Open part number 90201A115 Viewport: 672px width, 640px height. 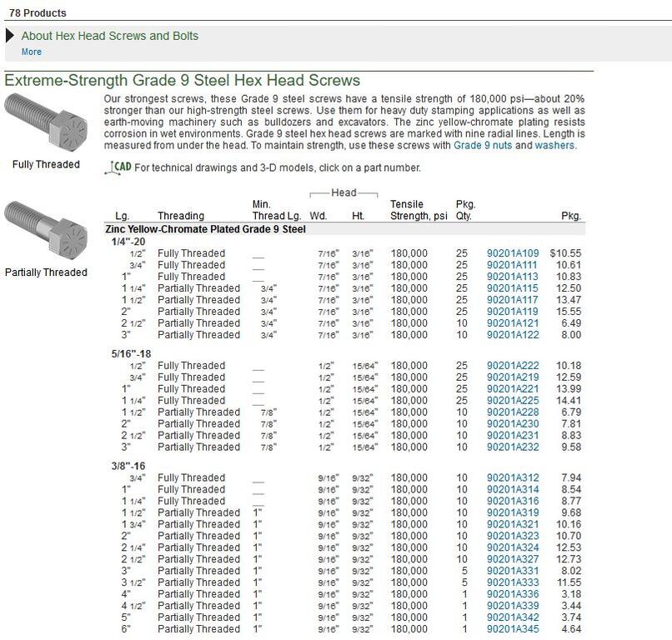[x=513, y=287]
